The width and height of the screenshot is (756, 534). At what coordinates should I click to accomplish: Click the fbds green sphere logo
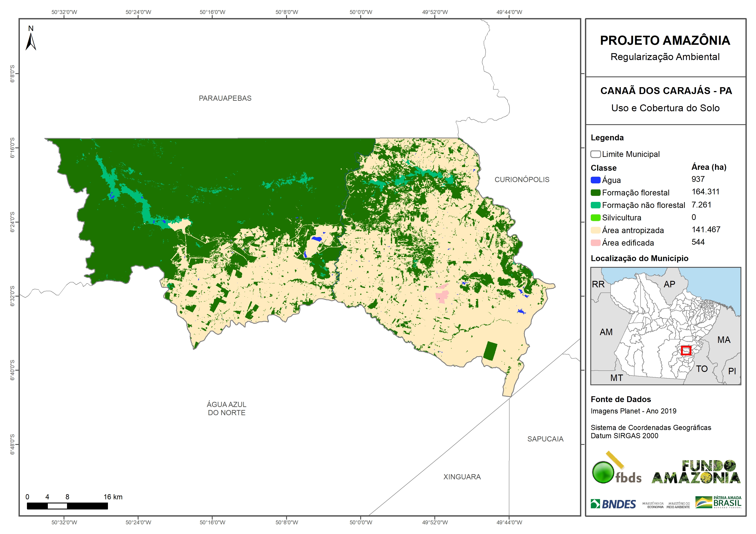603,472
